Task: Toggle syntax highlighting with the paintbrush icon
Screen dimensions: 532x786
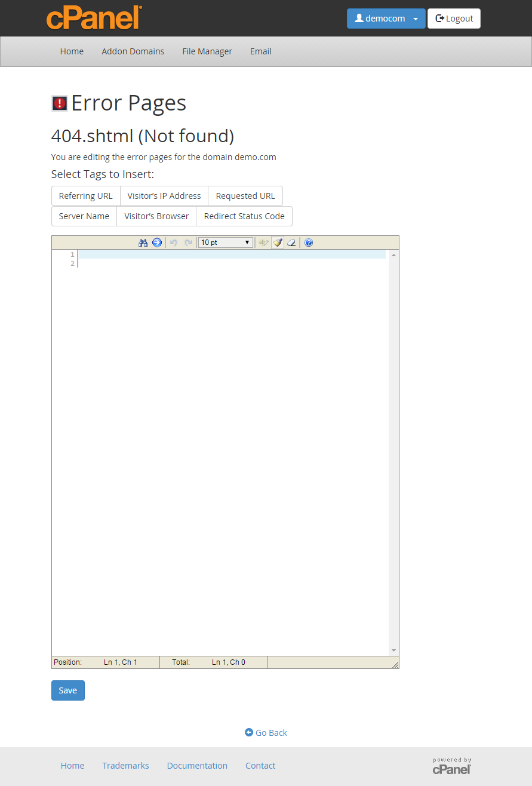Action: 277,242
